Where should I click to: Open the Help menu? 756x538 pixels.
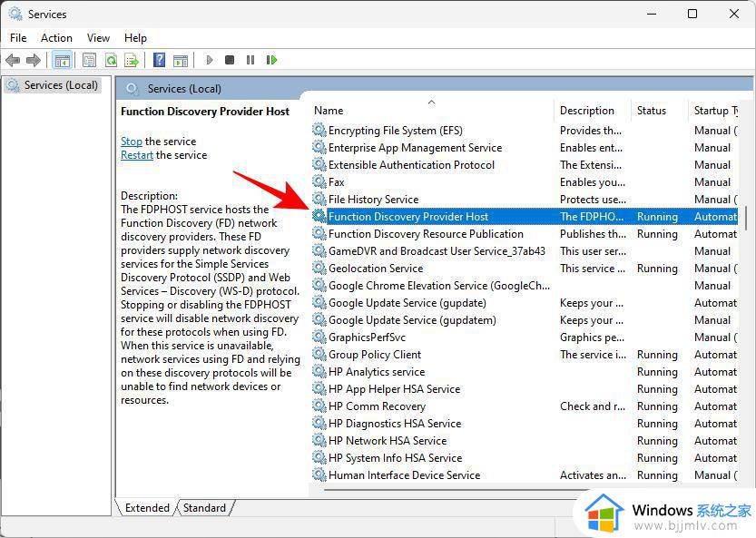(135, 37)
